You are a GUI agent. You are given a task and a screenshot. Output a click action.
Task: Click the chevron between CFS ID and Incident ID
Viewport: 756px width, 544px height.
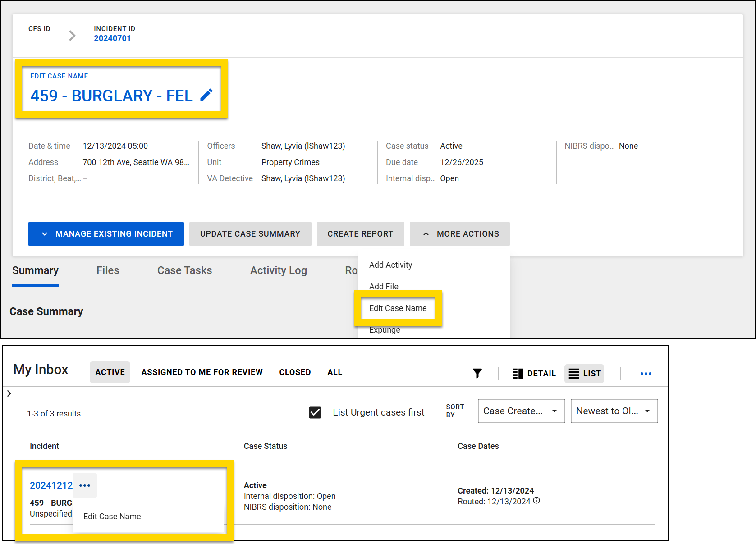click(x=72, y=35)
